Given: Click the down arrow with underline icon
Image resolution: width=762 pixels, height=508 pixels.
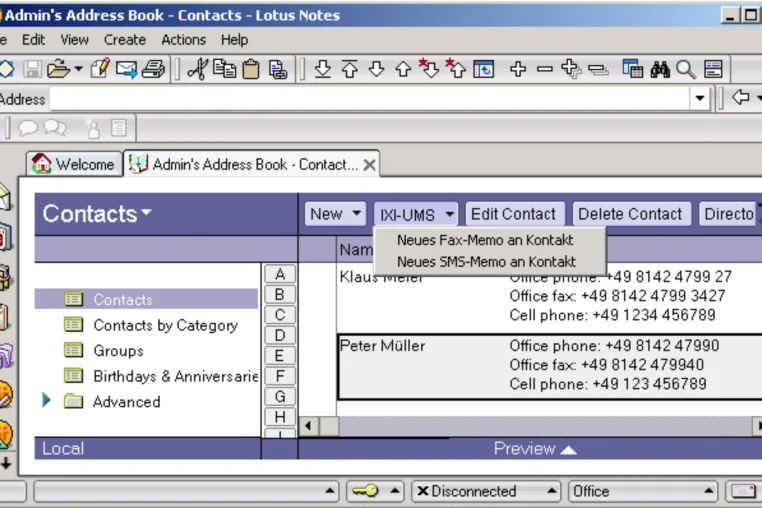Looking at the screenshot, I should coord(323,69).
